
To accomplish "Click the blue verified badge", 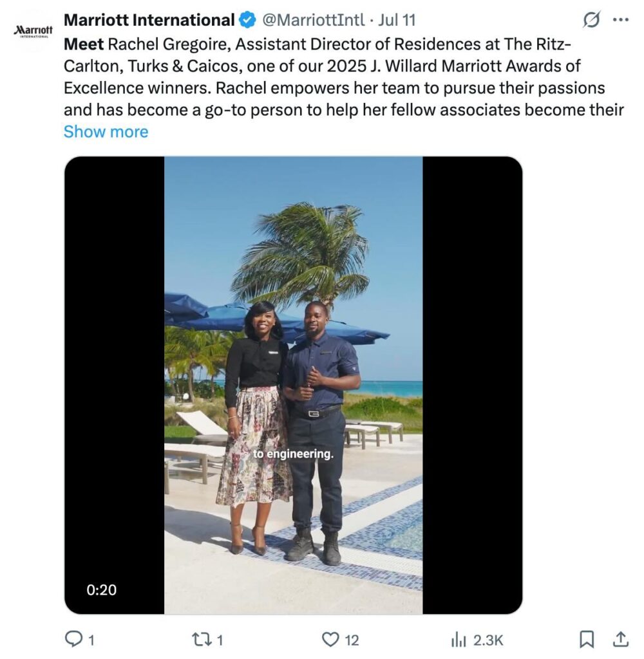I will click(247, 20).
